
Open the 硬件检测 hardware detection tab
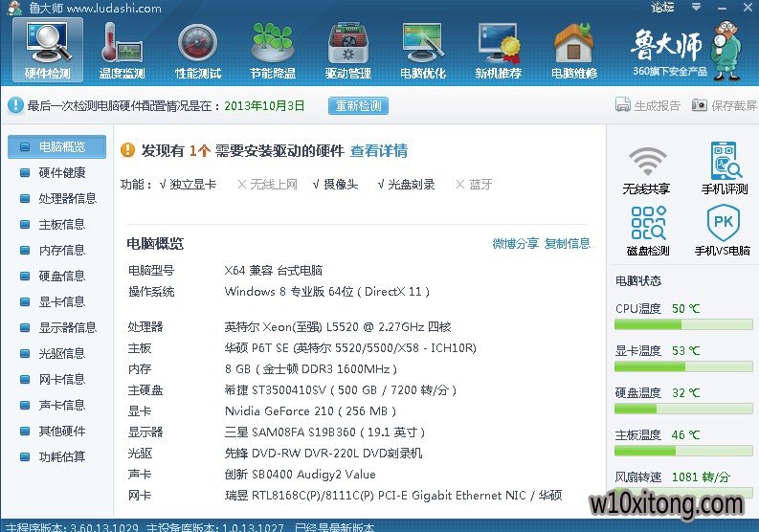[x=48, y=50]
